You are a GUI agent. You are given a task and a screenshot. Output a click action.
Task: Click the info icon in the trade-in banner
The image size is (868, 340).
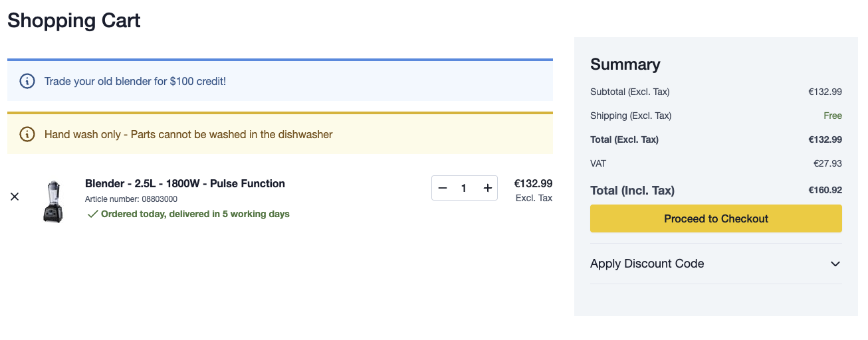pyautogui.click(x=27, y=82)
